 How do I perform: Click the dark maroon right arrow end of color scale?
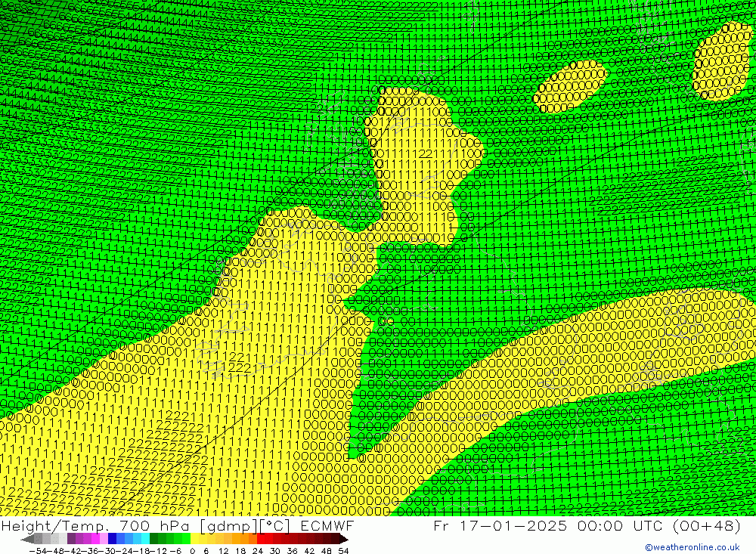click(344, 540)
